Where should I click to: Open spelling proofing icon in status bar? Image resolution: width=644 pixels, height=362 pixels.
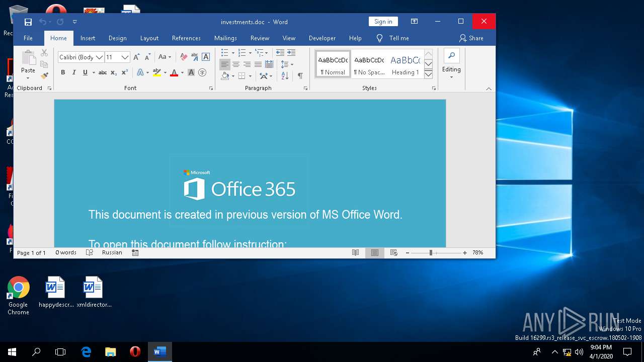[x=90, y=253]
